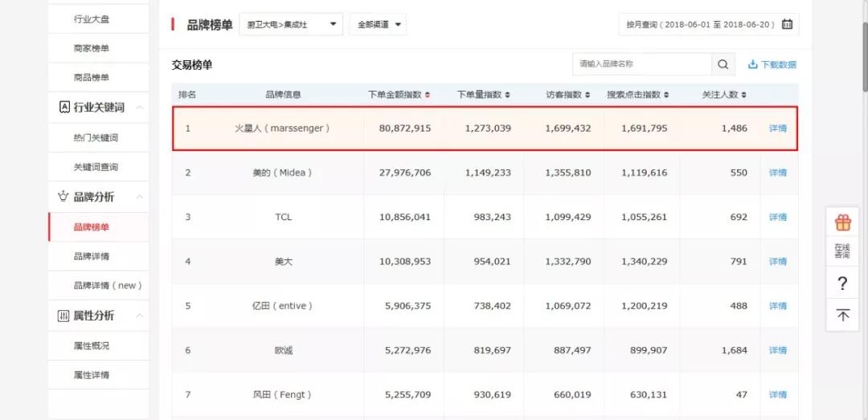The image size is (868, 420).
Task: Sort by 搜索点击指数 arrow
Action: coord(666,96)
